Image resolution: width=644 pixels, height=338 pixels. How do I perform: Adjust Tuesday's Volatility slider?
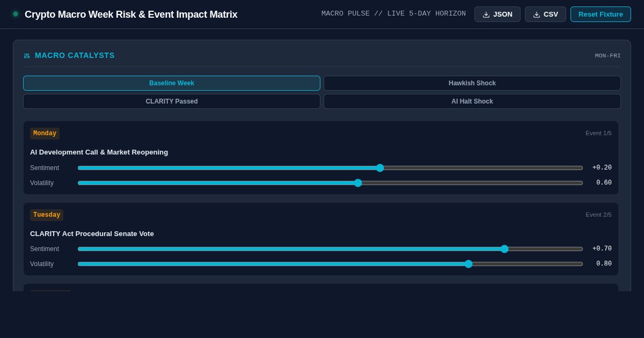click(x=330, y=264)
